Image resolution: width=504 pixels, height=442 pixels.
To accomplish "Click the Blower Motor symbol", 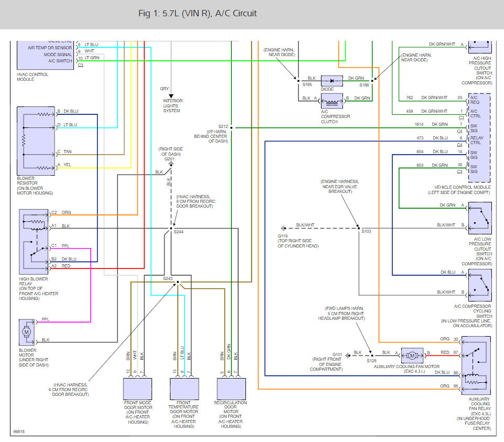I will coord(27,332).
